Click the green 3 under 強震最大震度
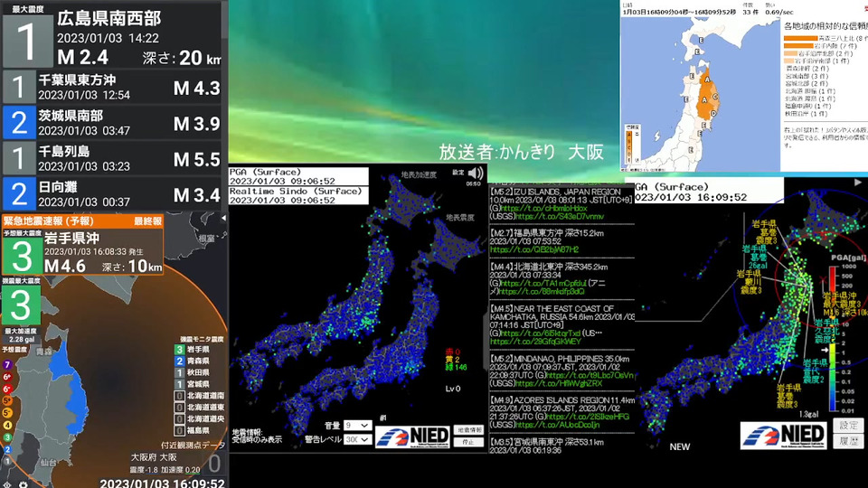Screen dimensions: 868x488 (22, 305)
